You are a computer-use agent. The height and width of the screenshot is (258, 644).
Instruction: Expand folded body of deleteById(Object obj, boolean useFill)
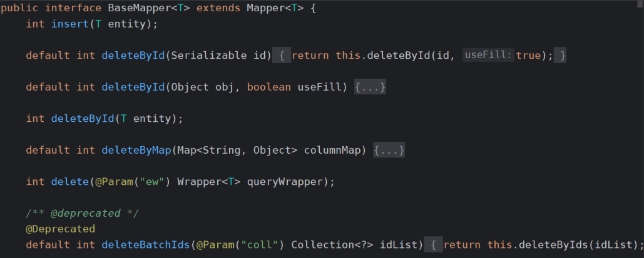(x=370, y=87)
